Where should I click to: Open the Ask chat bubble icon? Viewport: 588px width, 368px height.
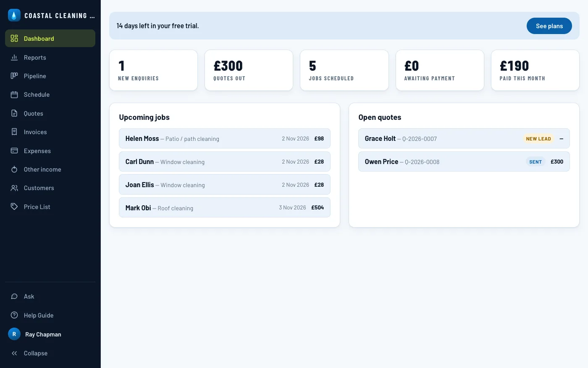14,297
